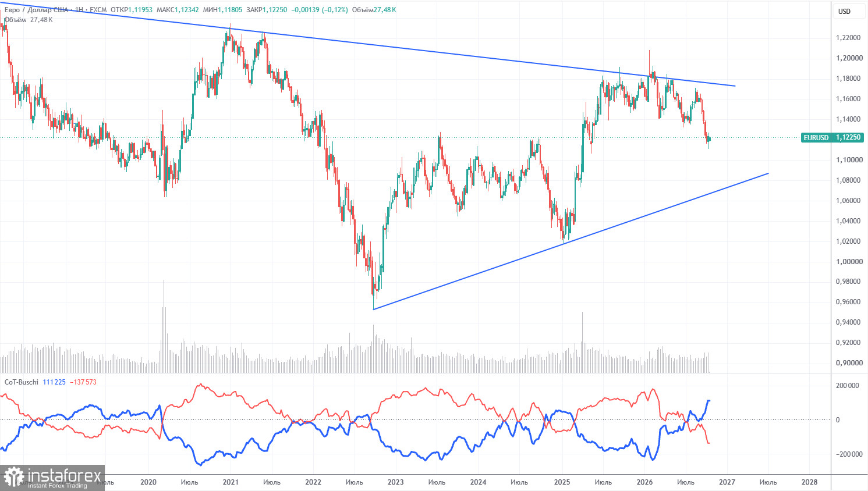Click the 2026 label on time axis
This screenshot has height=491, width=868.
[x=644, y=482]
